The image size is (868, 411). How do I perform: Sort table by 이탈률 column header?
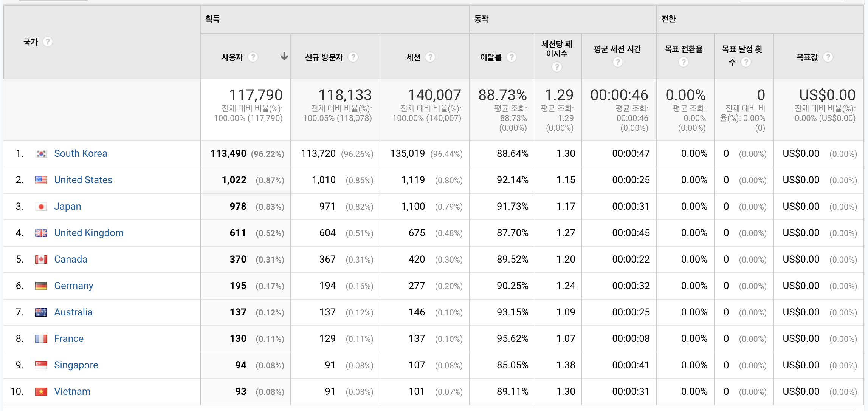(x=491, y=57)
